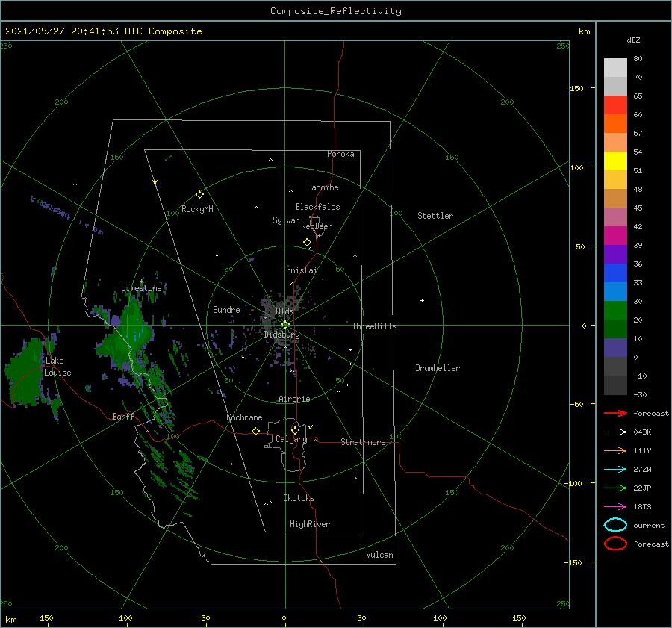Pick the dark orange 60 dBZ swatch
The width and height of the screenshot is (672, 628).
point(615,123)
